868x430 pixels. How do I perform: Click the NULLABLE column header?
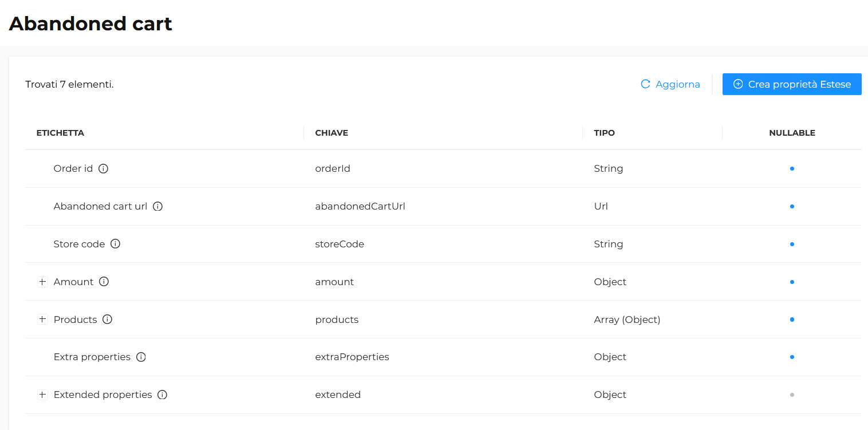pyautogui.click(x=792, y=133)
